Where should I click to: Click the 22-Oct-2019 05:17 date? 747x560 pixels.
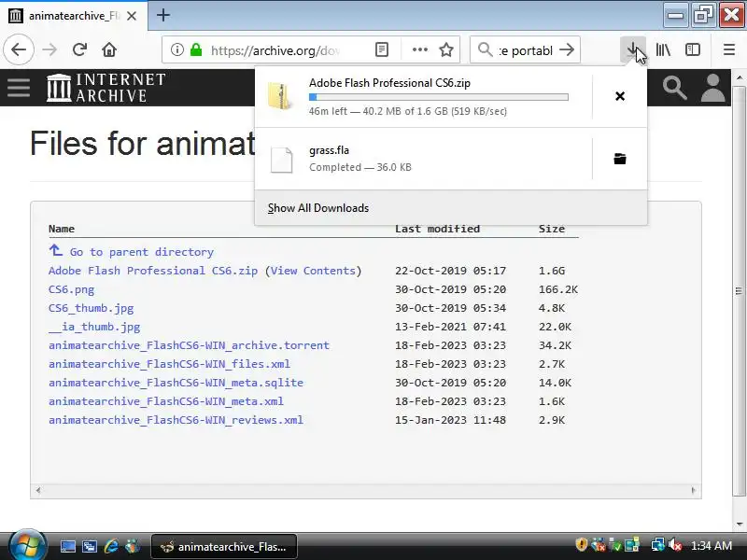450,271
